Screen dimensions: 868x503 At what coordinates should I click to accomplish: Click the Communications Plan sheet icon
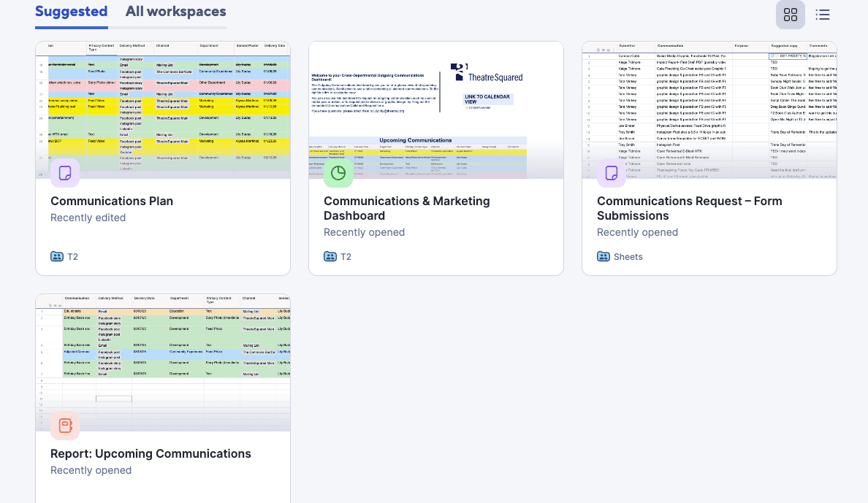[x=65, y=173]
